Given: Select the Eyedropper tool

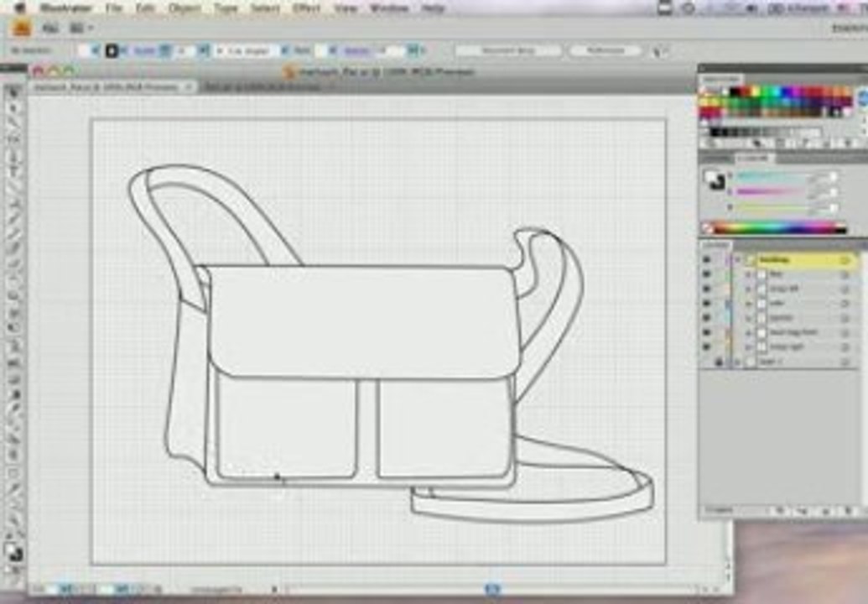Looking at the screenshot, I should coord(13,409).
